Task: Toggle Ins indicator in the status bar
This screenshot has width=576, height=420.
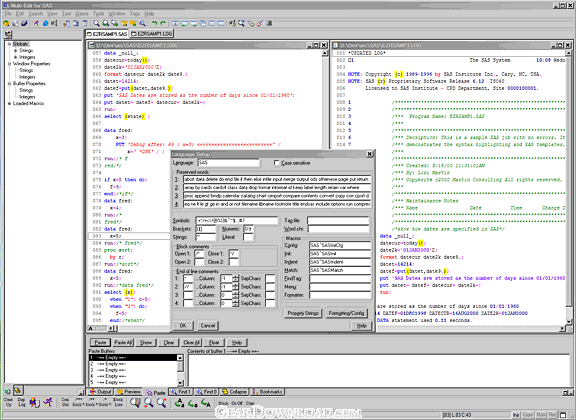Action: 516,415
